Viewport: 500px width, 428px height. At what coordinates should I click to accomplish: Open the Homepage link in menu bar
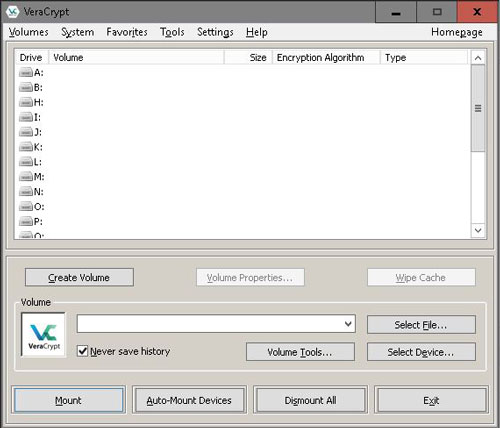click(457, 32)
